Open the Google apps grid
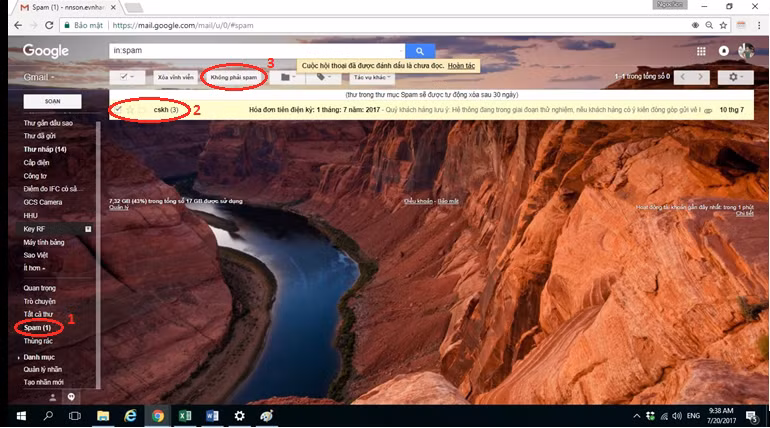Viewport: 770px width, 428px height. (x=700, y=51)
